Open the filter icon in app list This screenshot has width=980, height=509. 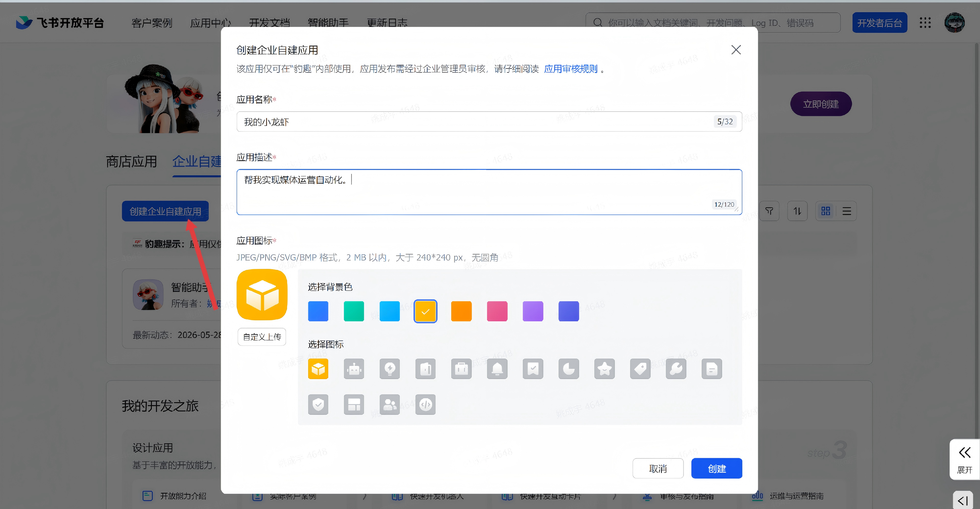point(769,211)
